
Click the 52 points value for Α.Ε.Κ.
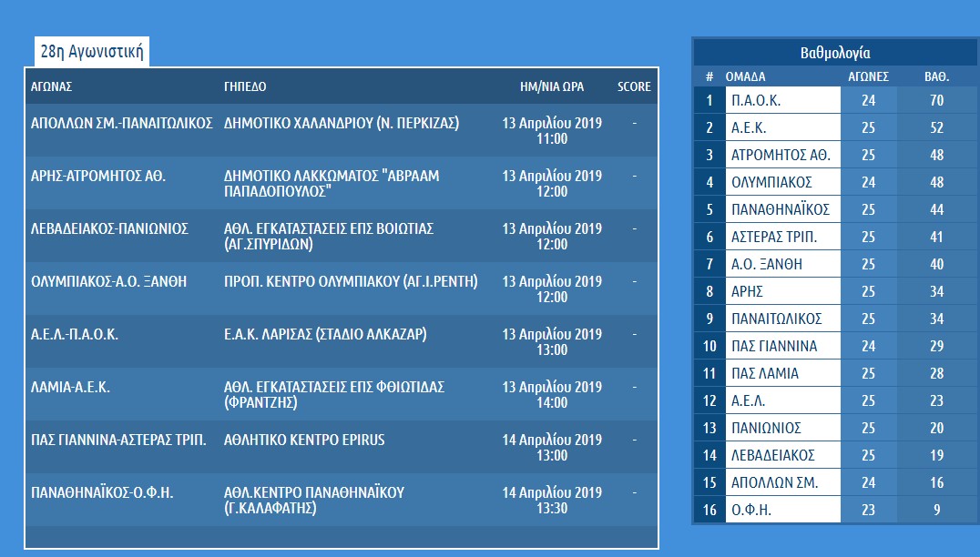tap(936, 127)
